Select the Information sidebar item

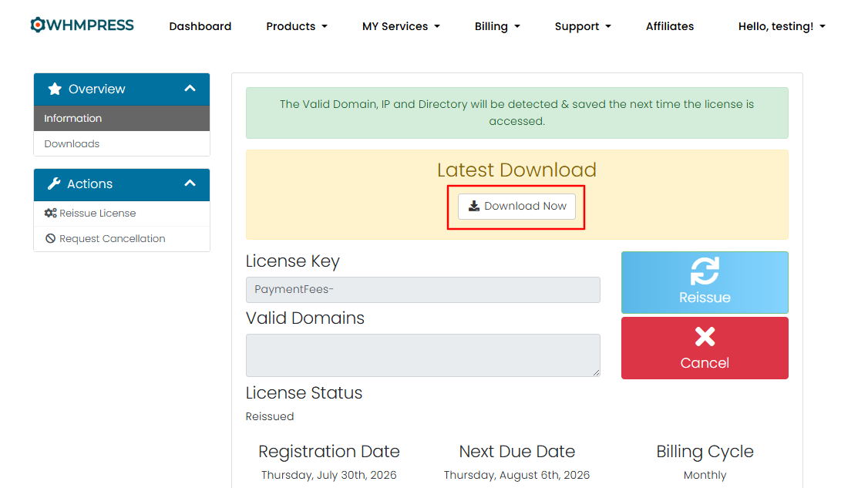[122, 119]
